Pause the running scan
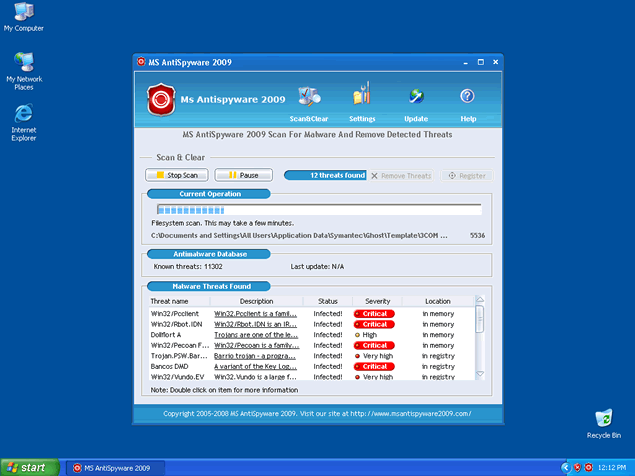The height and width of the screenshot is (476, 635). pyautogui.click(x=243, y=175)
